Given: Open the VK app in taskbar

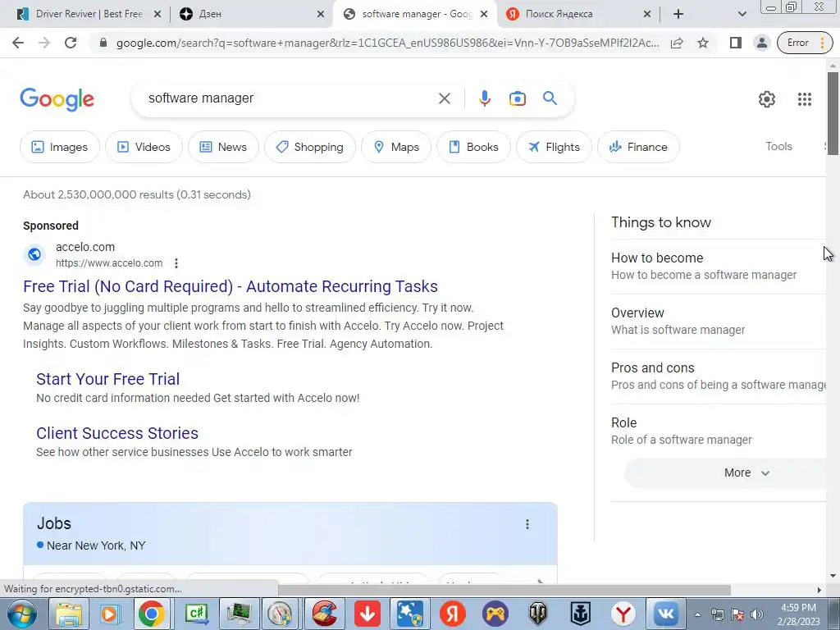Looking at the screenshot, I should coord(665,614).
